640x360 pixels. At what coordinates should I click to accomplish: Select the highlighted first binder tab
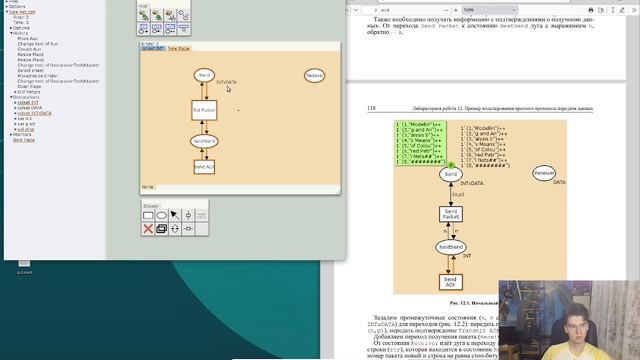pyautogui.click(x=153, y=48)
